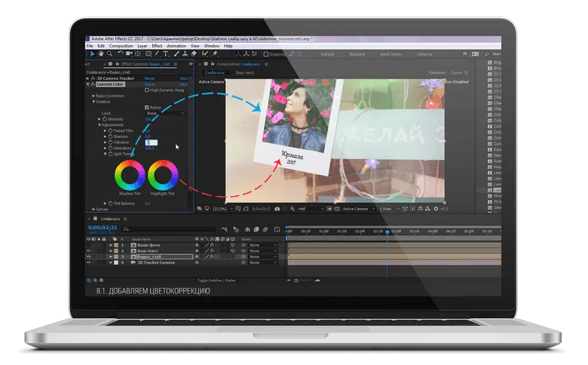Reset the Lumetri Color effect
Image resolution: width=588 pixels, height=365 pixels.
[150, 84]
